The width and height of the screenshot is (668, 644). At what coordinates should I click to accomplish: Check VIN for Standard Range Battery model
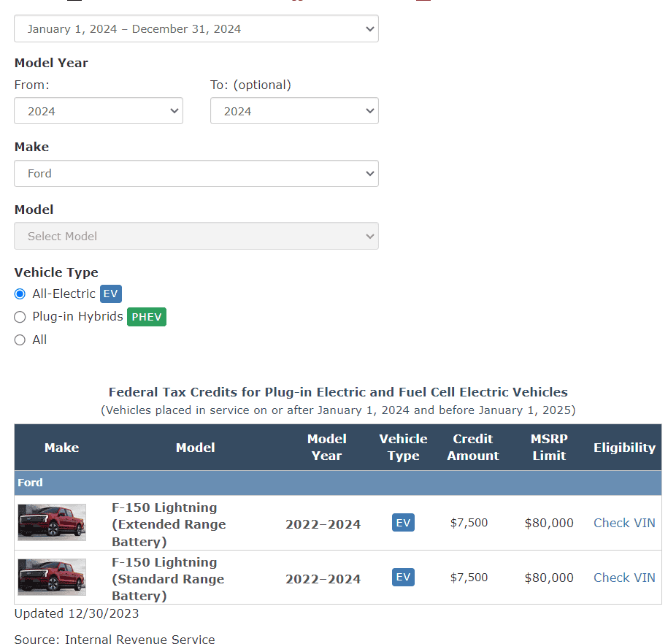coord(624,578)
